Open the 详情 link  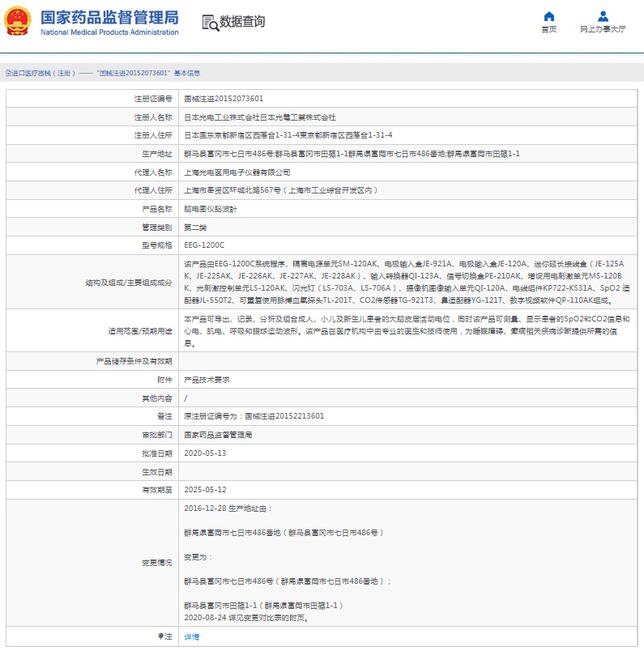[x=191, y=636]
